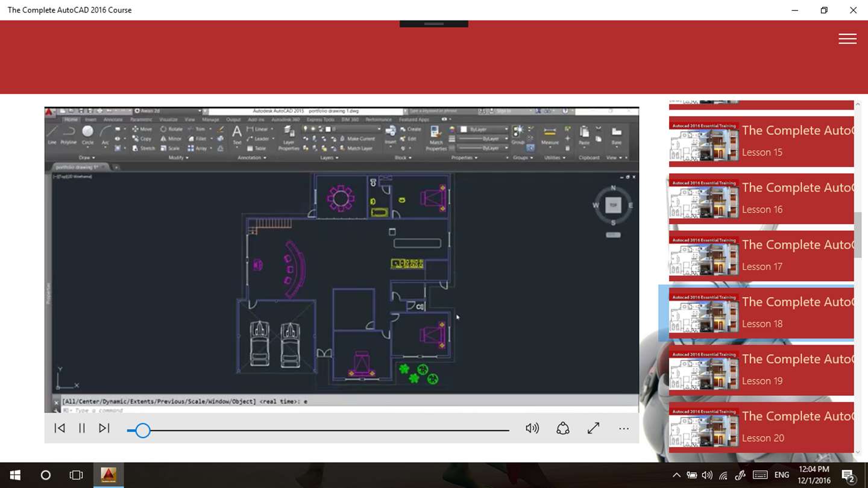Open Cortana search circle on taskbar
868x488 pixels.
[x=46, y=475]
